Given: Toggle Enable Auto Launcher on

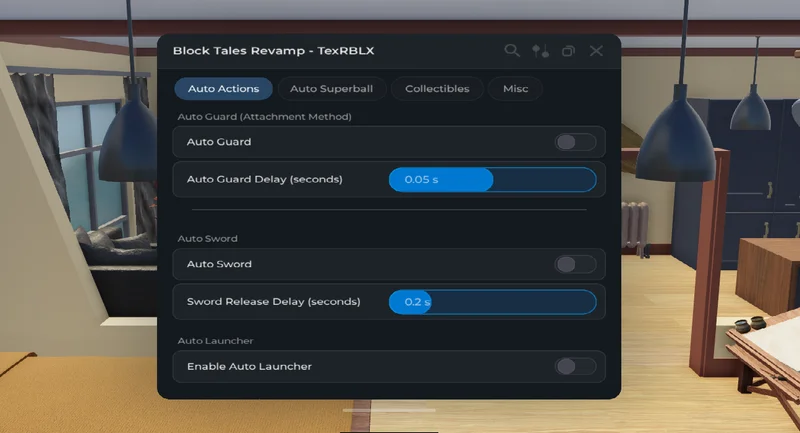Looking at the screenshot, I should pos(575,366).
